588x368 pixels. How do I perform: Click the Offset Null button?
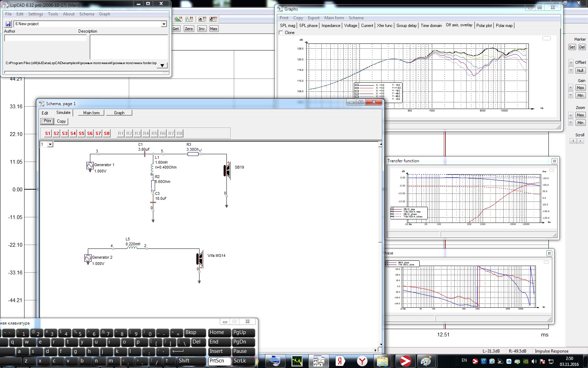pyautogui.click(x=580, y=70)
